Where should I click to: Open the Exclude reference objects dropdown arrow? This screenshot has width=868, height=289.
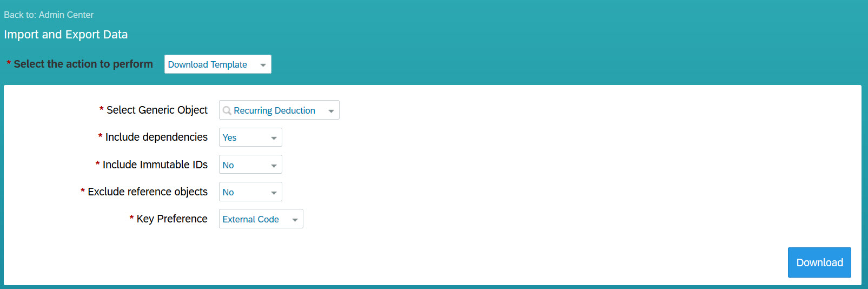click(x=274, y=193)
